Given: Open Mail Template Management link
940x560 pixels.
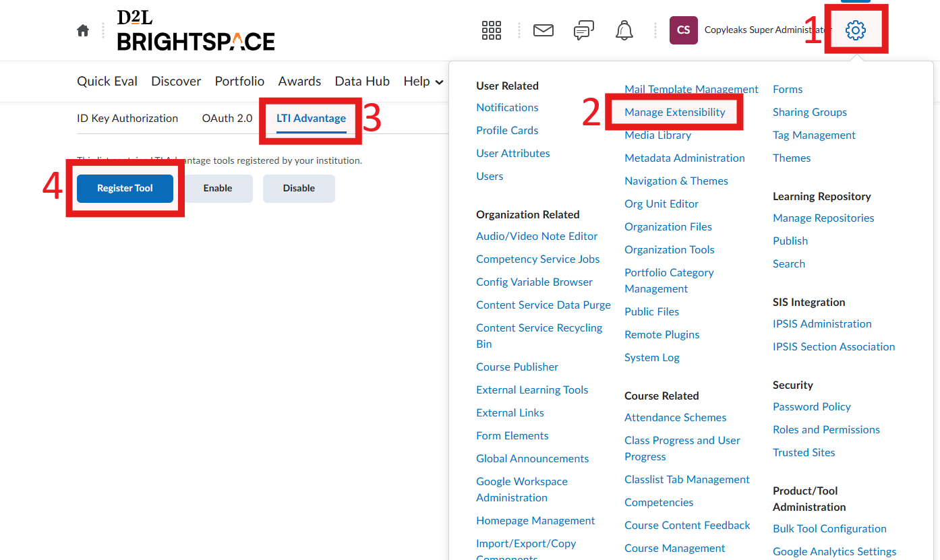Looking at the screenshot, I should 691,90.
